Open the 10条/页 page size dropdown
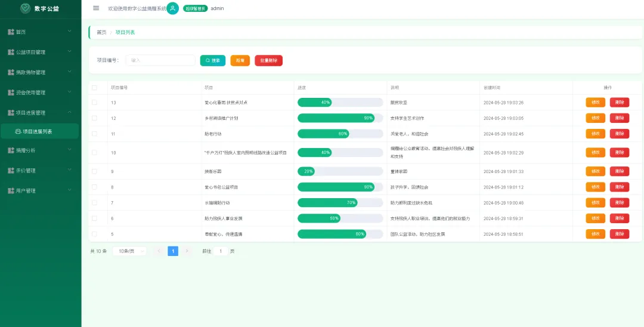Image resolution: width=644 pixels, height=327 pixels. pyautogui.click(x=129, y=251)
